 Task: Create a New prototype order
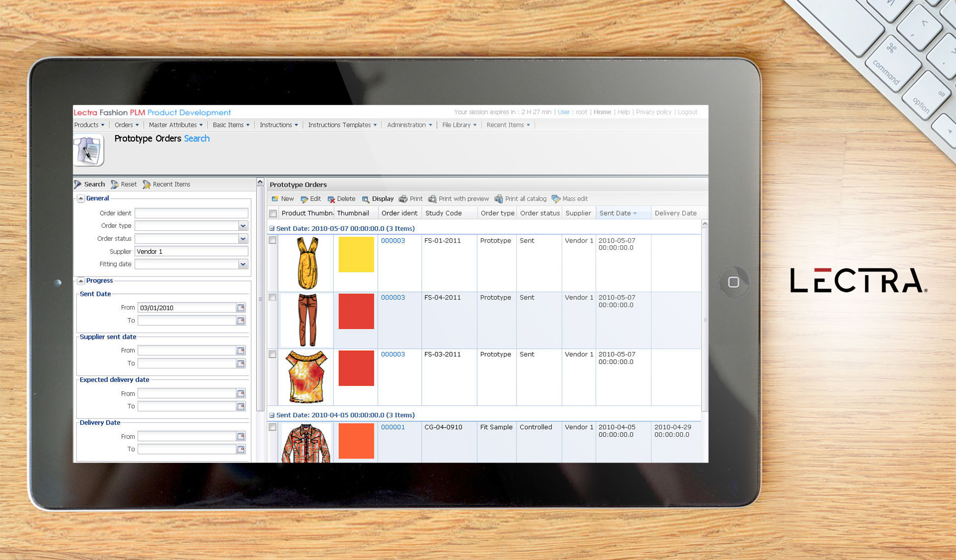click(287, 199)
